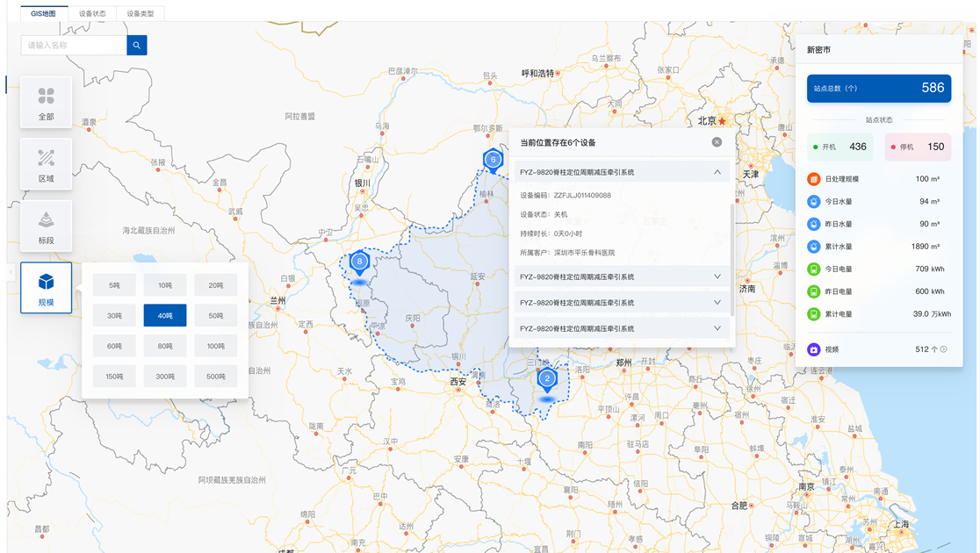Click the 停机 150 status card
Viewport: 980px width, 553px height.
click(x=918, y=147)
